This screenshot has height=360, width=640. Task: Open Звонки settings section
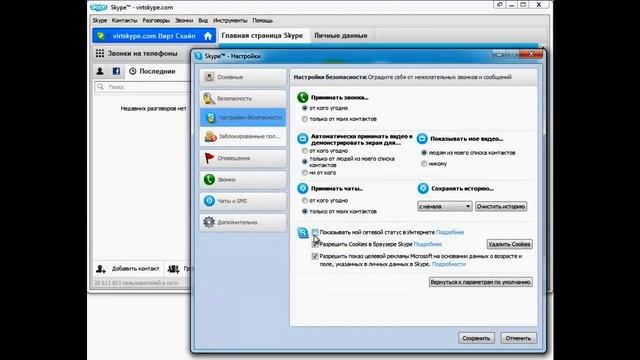click(243, 180)
